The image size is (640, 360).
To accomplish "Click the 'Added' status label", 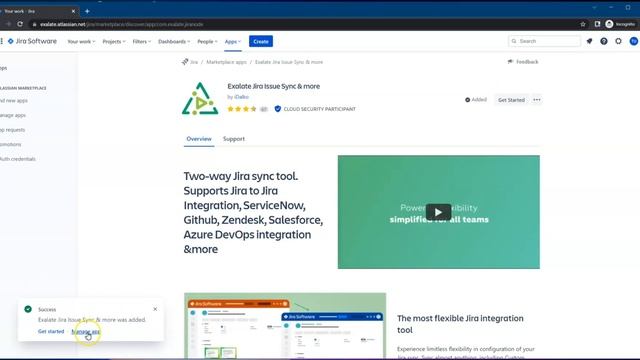I will coord(476,100).
